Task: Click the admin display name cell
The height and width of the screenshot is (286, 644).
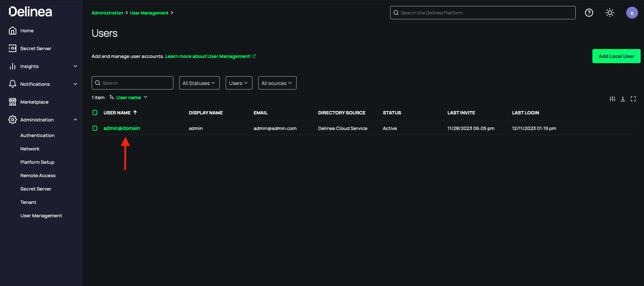Action: pyautogui.click(x=196, y=128)
